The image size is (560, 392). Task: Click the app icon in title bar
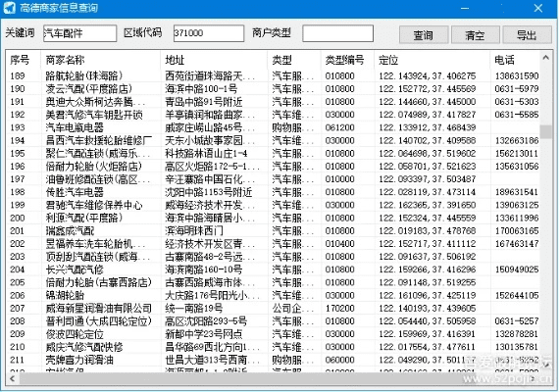[9, 8]
